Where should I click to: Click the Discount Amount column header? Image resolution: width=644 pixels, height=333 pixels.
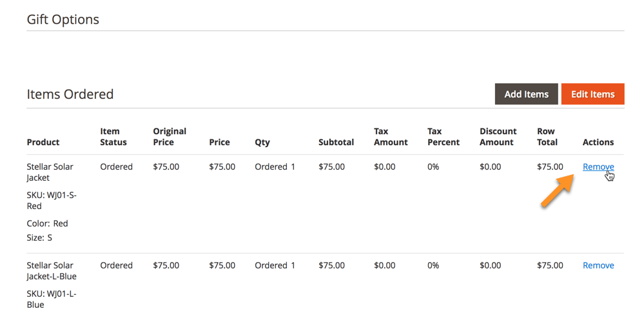click(498, 137)
